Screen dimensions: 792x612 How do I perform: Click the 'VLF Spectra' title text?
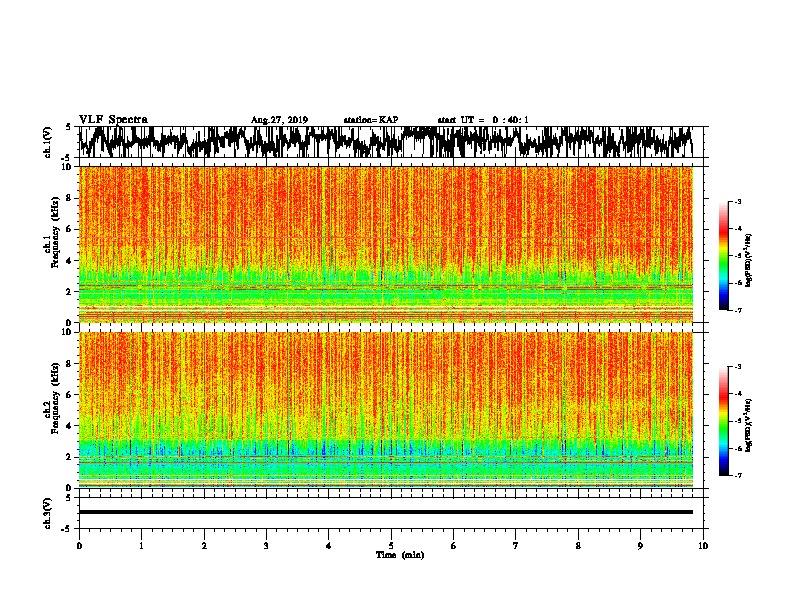113,120
